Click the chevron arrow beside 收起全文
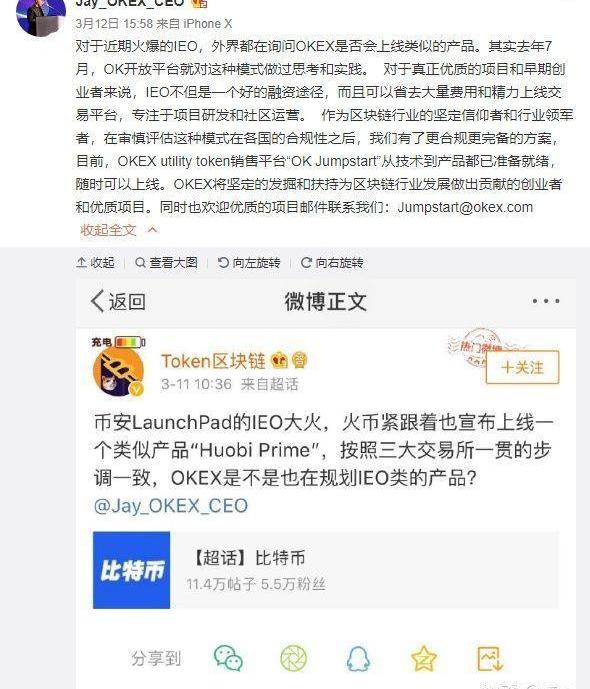590x689 pixels. click(x=152, y=229)
